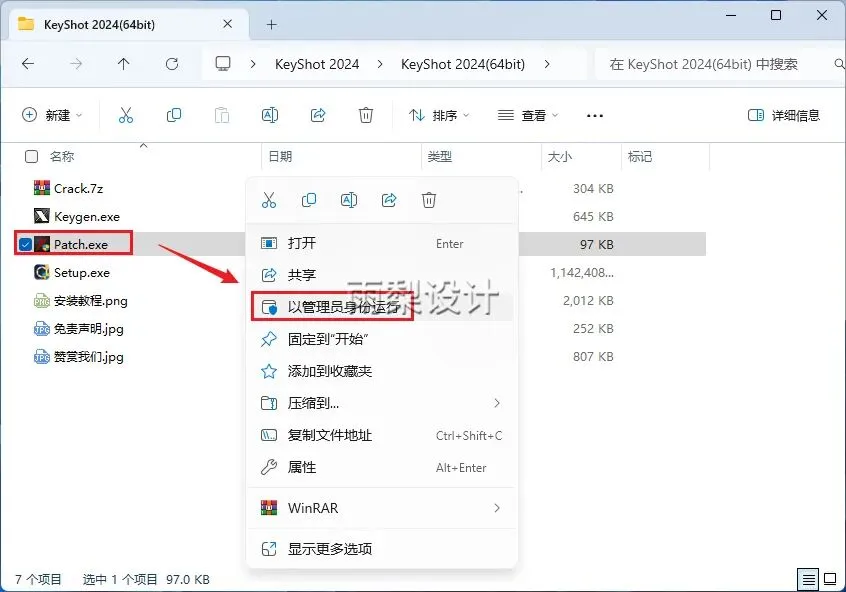Click the This PC monitor icon
Image resolution: width=846 pixels, height=592 pixels.
[223, 64]
